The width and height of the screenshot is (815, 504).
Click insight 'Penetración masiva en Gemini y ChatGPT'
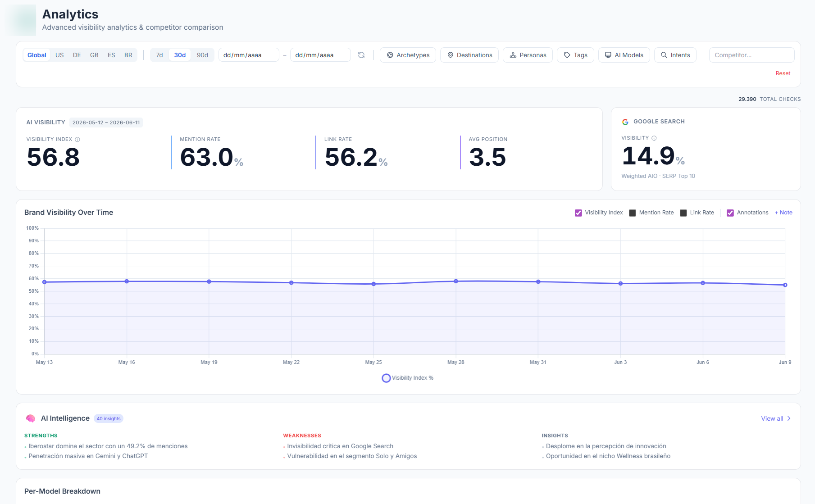tap(88, 456)
